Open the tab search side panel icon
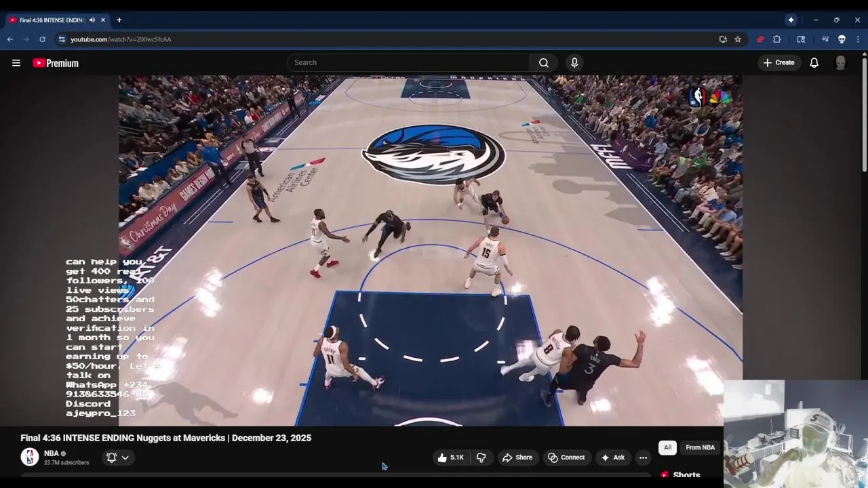Image resolution: width=868 pixels, height=488 pixels. pos(801,39)
